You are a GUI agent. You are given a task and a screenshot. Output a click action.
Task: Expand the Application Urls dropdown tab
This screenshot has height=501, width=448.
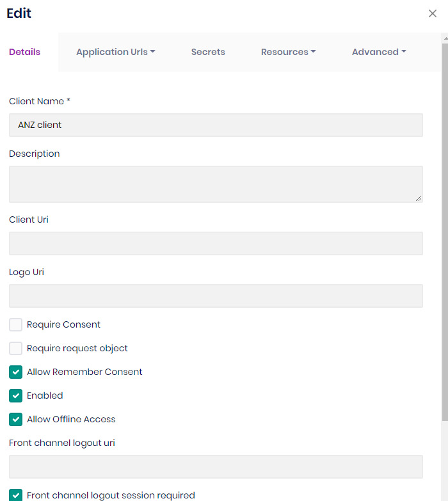[x=115, y=52]
